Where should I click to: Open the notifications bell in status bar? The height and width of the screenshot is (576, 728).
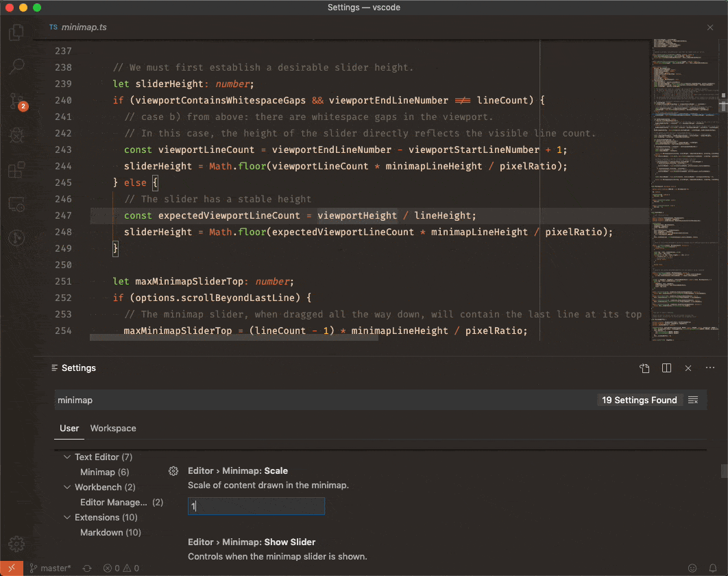714,568
